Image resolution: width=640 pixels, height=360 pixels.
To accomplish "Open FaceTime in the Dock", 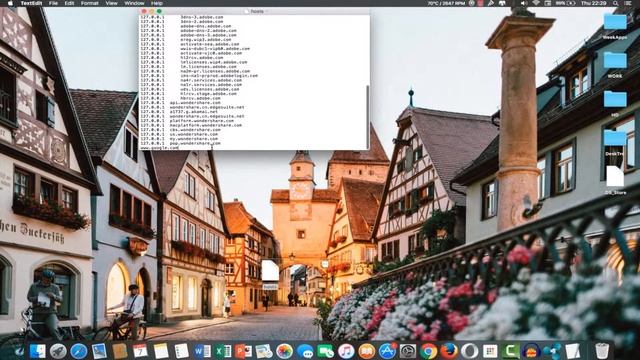I will tap(326, 351).
